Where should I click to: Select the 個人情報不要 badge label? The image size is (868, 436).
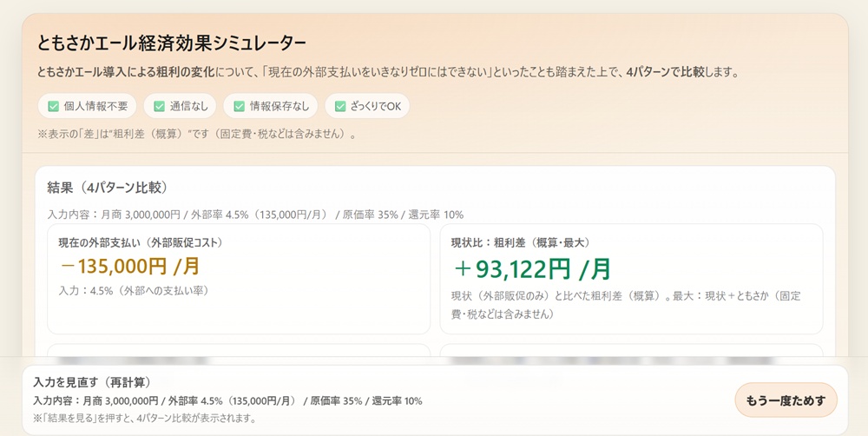95,106
